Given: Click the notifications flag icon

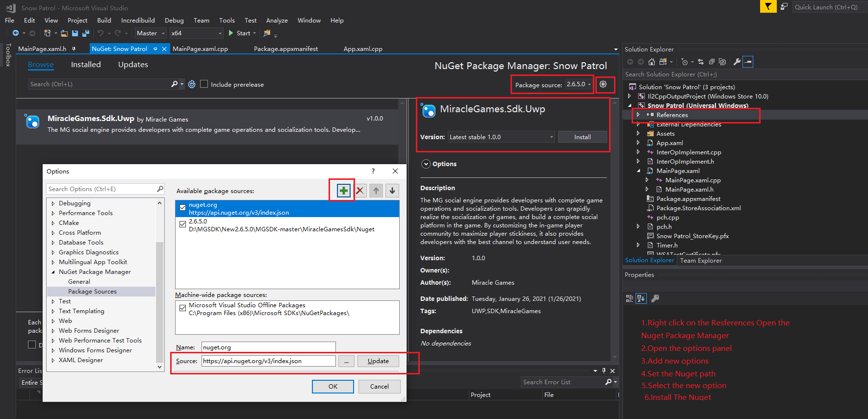Looking at the screenshot, I should click(x=768, y=7).
